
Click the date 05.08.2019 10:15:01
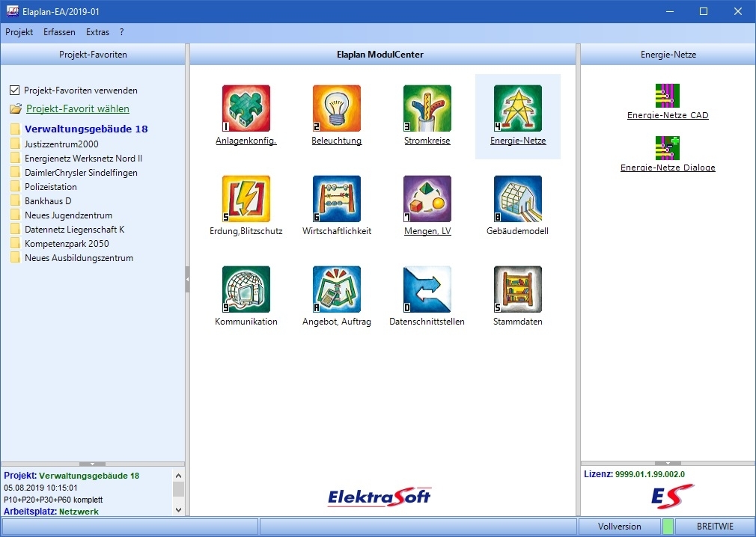40,488
